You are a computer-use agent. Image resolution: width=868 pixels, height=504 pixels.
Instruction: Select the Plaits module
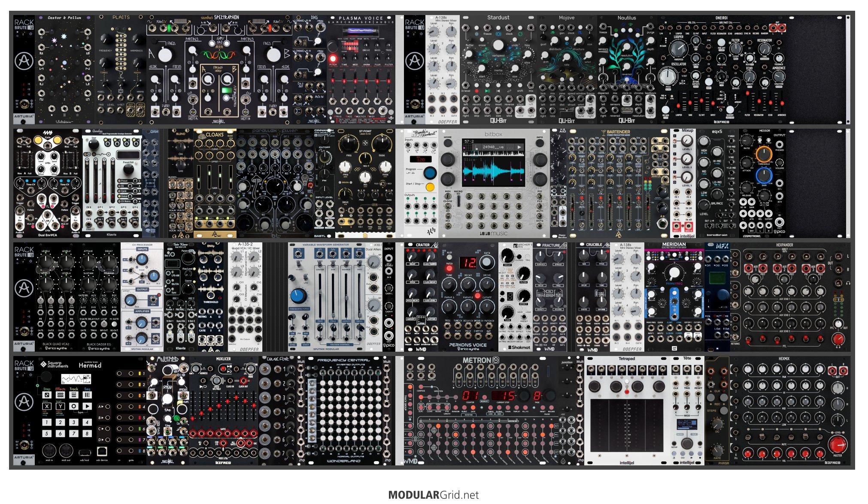121,69
